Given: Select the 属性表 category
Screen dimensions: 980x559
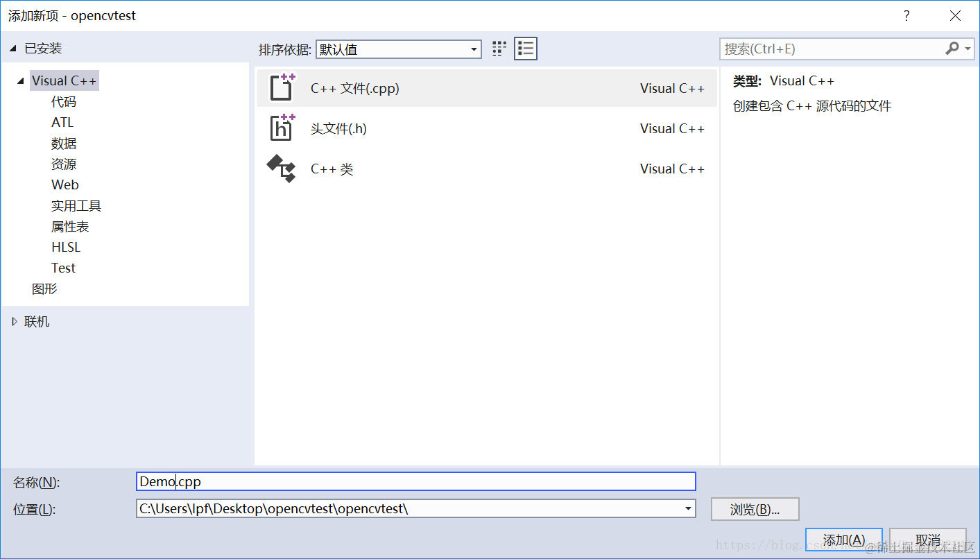Looking at the screenshot, I should pos(70,227).
